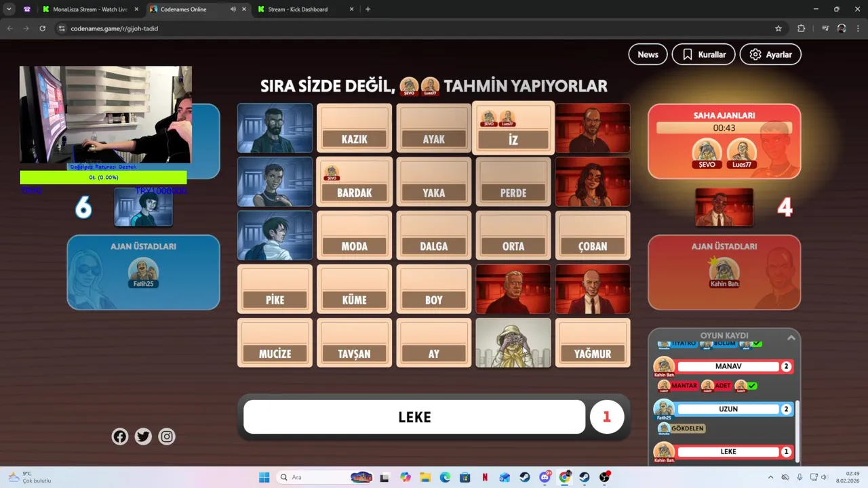The height and width of the screenshot is (488, 868).
Task: Open Discord from taskbar
Action: [545, 477]
